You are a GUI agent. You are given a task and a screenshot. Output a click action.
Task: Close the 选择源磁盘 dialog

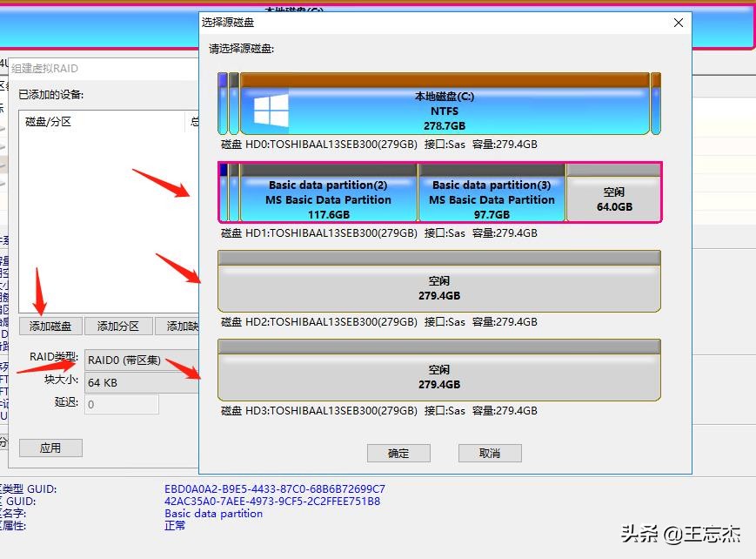[x=678, y=23]
